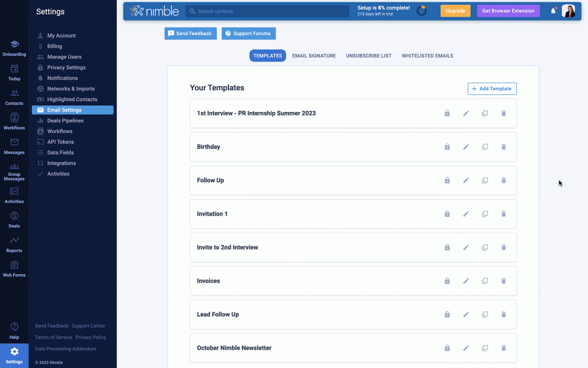This screenshot has height=368, width=588.
Task: Open Reports in the left navigation rail
Action: coord(14,244)
